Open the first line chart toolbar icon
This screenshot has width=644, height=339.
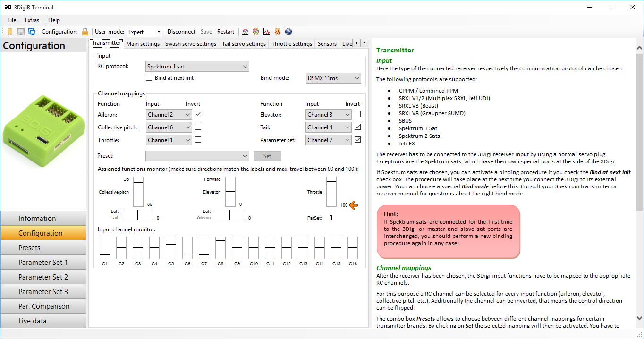pos(245,32)
